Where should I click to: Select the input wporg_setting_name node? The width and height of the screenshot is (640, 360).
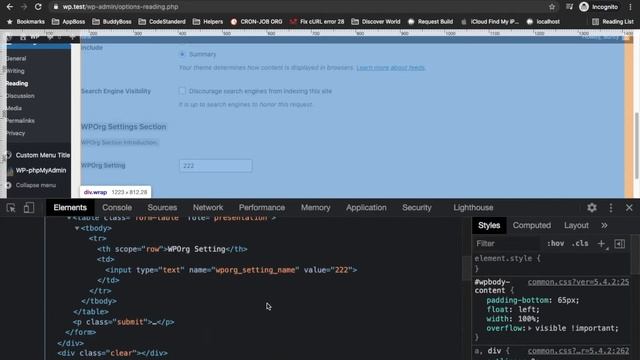click(231, 270)
